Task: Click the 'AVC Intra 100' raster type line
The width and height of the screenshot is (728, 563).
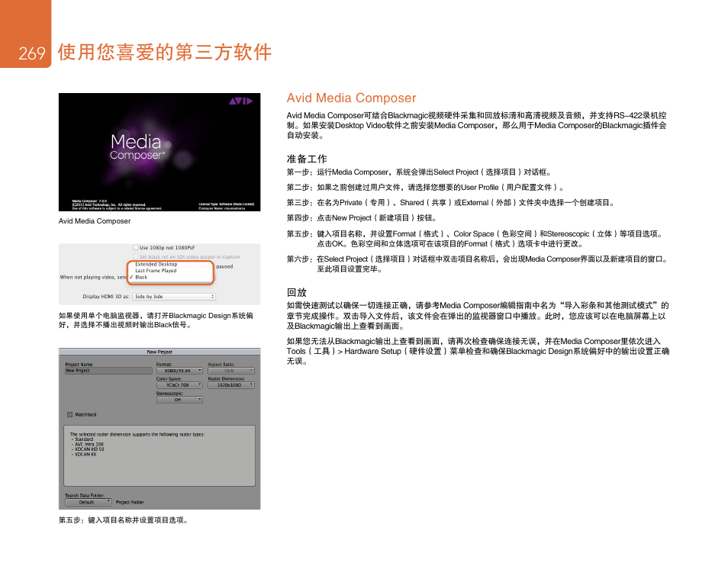Action: 88,444
